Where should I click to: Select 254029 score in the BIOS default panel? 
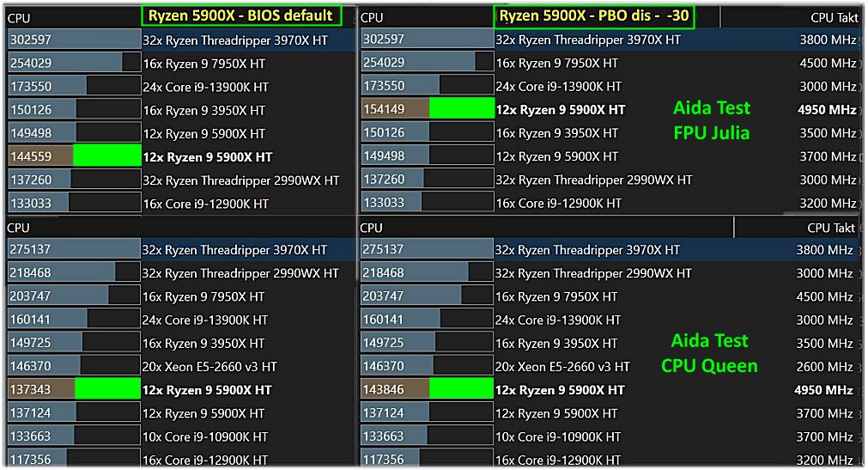[30, 63]
